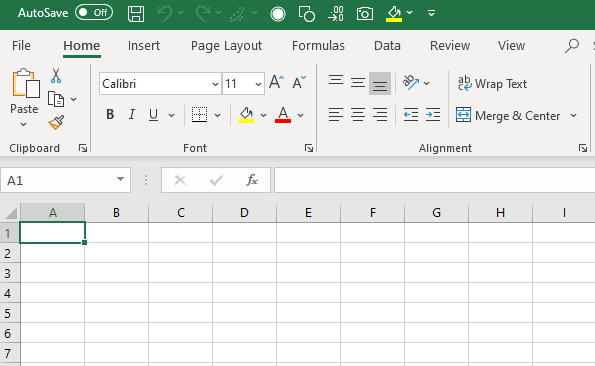Toggle the AutoSave switch
Screen dimensions: 595x366
[x=94, y=13]
